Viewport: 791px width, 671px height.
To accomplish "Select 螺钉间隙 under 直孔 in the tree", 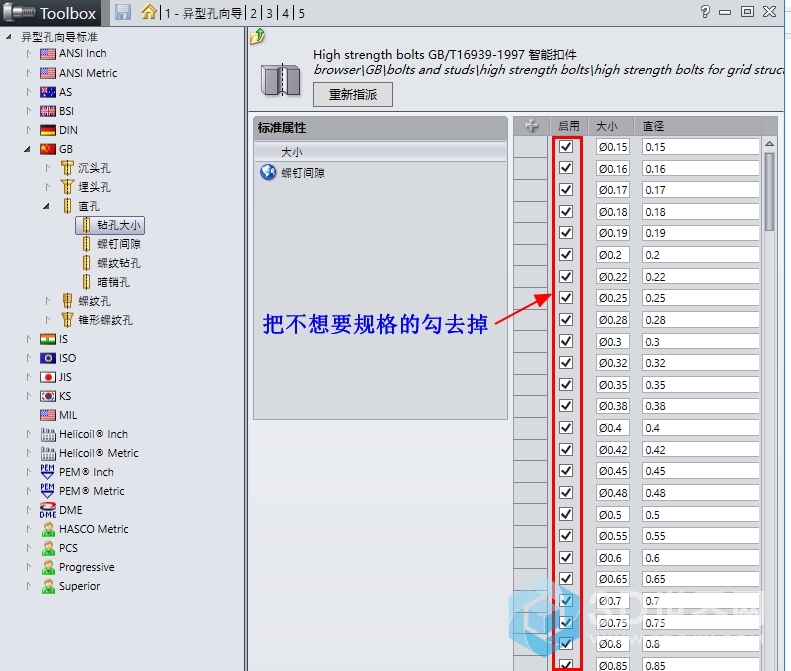I will tap(119, 244).
